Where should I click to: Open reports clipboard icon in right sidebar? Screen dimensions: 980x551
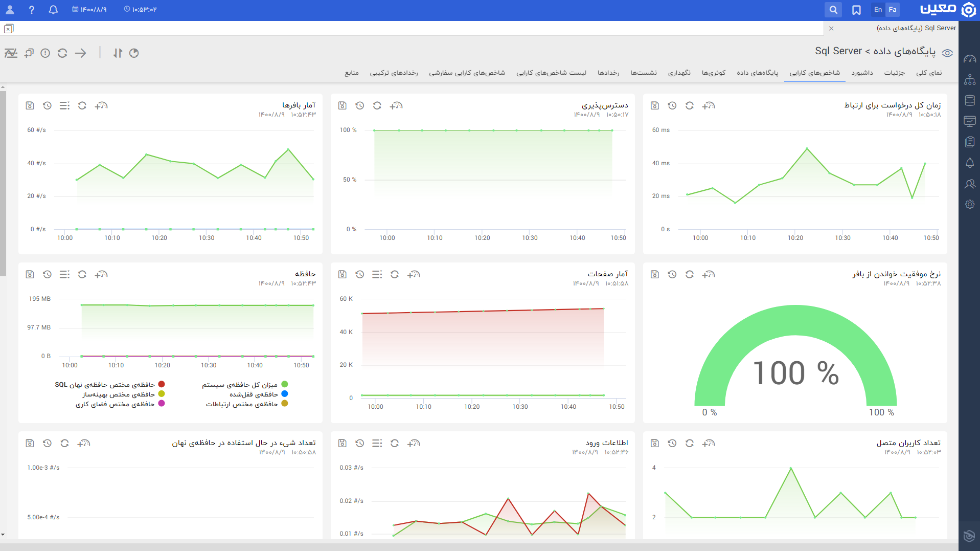pyautogui.click(x=970, y=142)
